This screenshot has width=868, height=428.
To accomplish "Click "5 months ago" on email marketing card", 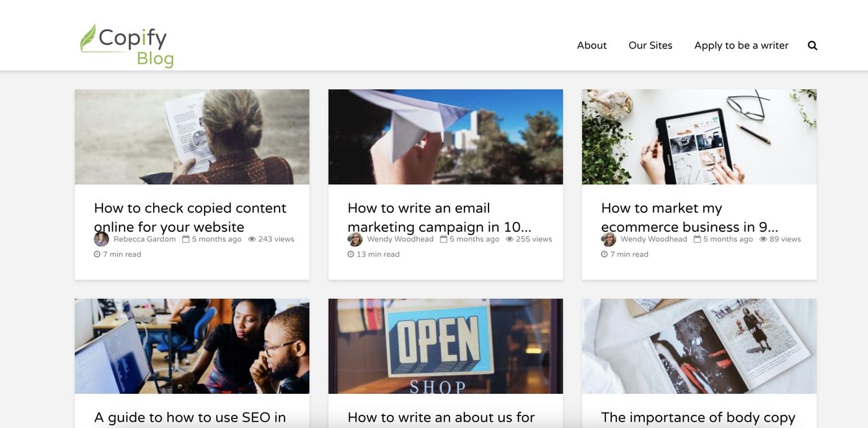I will (474, 239).
